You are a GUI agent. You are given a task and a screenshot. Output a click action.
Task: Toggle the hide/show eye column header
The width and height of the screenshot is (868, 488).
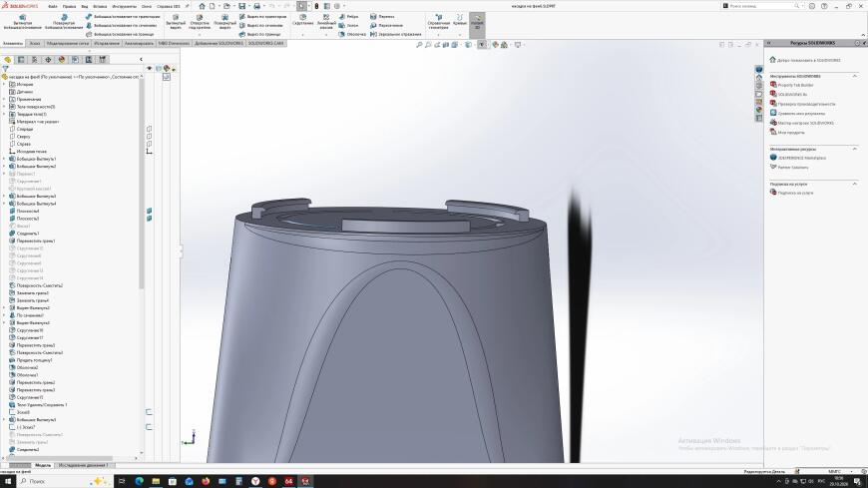point(149,69)
